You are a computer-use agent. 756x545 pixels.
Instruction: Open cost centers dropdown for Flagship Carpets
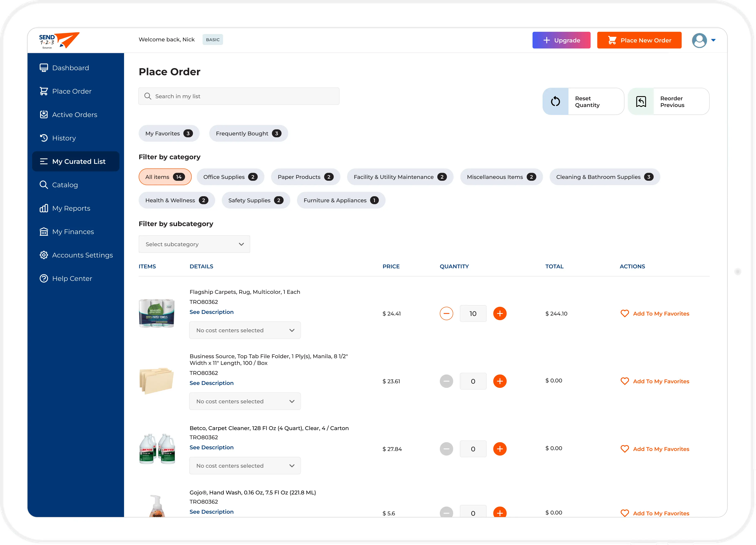[245, 330]
